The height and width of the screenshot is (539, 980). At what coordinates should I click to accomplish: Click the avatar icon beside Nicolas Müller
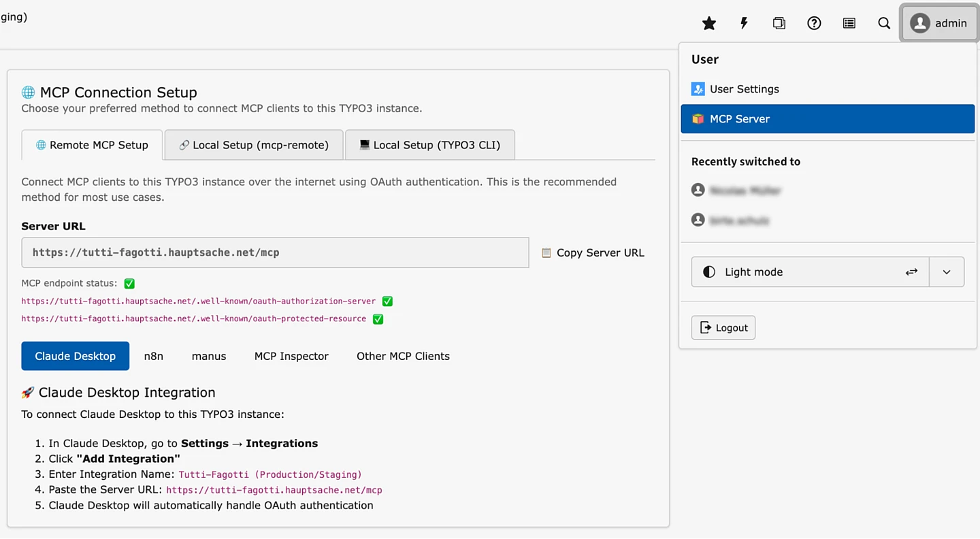pos(698,190)
